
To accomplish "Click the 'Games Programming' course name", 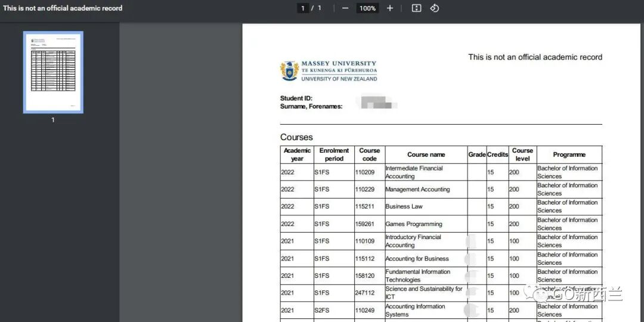I will coord(414,224).
